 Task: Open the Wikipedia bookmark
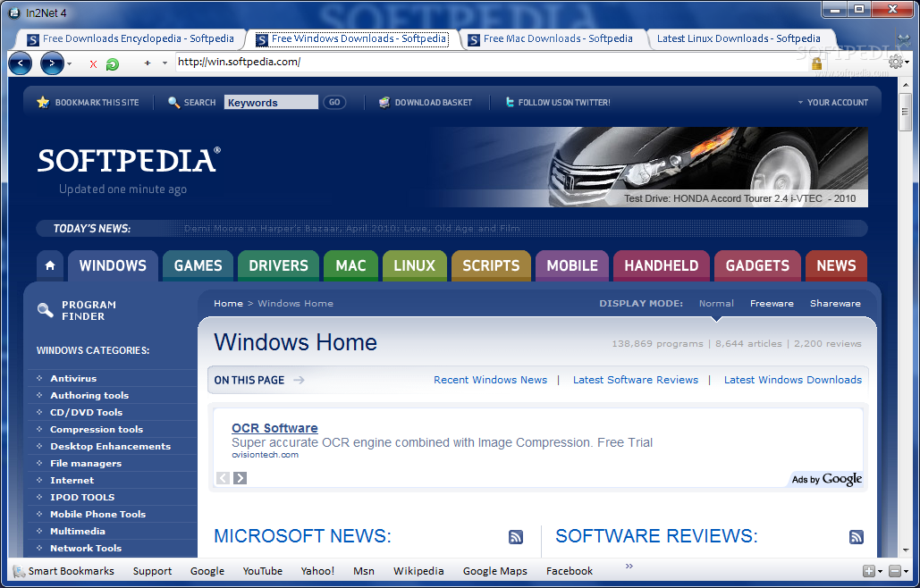pyautogui.click(x=418, y=571)
